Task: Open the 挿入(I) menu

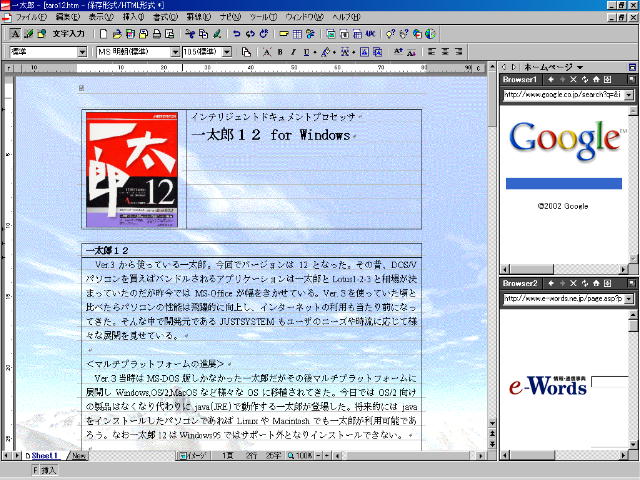Action: pyautogui.click(x=133, y=17)
